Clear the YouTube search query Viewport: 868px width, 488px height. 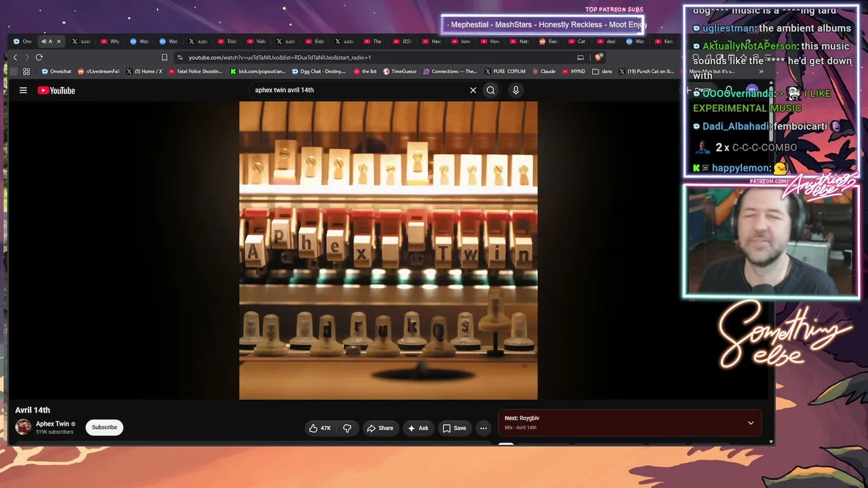click(473, 90)
